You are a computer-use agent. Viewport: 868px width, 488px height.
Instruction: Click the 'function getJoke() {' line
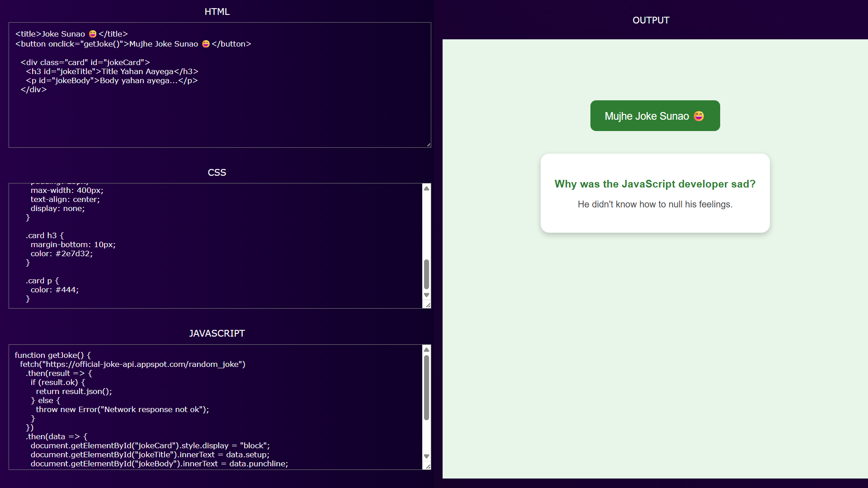[x=53, y=355]
